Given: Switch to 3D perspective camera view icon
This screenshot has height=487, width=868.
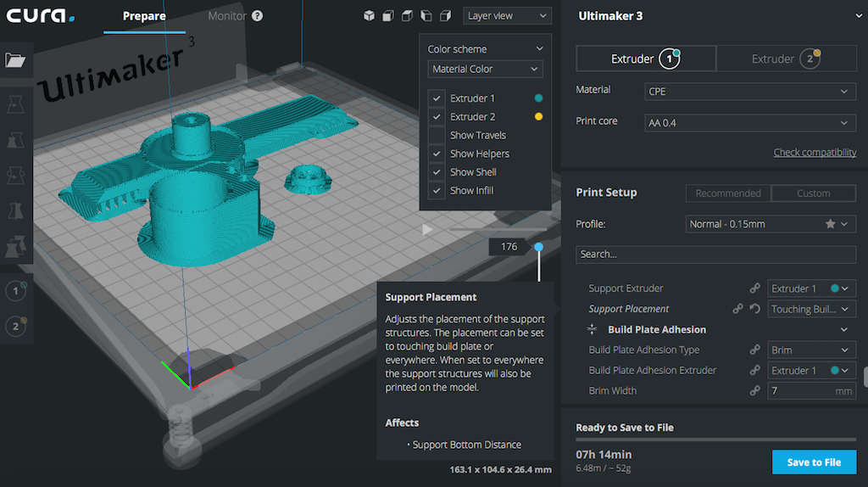Looking at the screenshot, I should click(x=370, y=16).
